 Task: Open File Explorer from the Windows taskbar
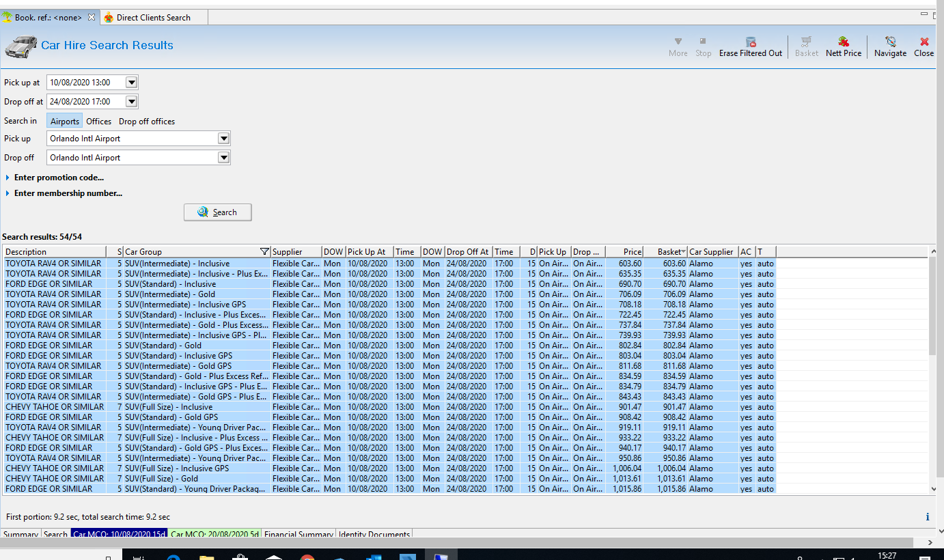click(207, 556)
